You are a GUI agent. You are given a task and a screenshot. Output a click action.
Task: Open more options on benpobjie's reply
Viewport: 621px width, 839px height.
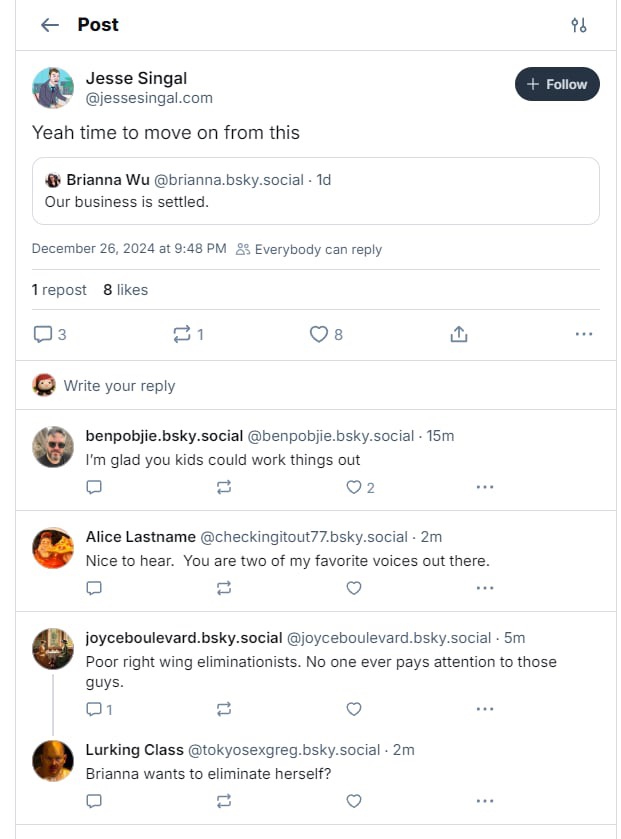(x=485, y=487)
